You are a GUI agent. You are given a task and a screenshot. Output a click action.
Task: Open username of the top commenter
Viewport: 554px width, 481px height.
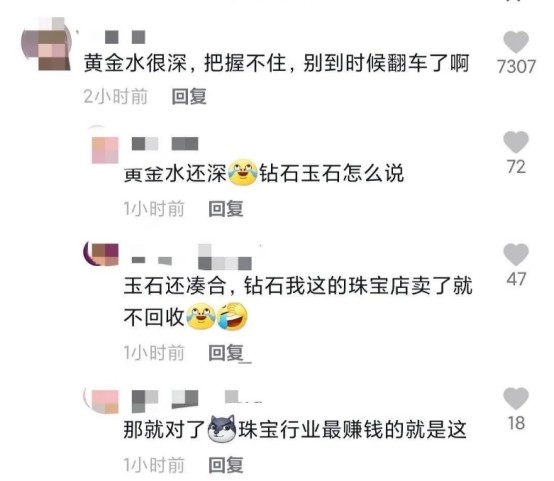pos(124,37)
